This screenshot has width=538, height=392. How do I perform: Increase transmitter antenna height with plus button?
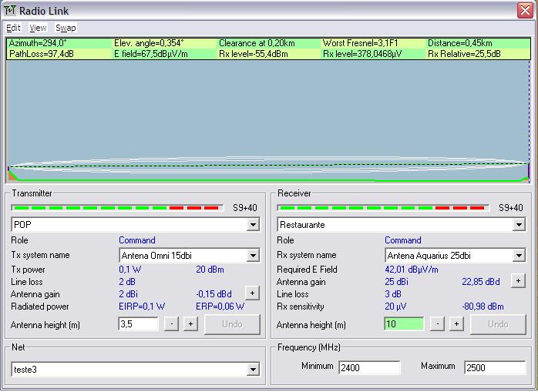(x=191, y=323)
